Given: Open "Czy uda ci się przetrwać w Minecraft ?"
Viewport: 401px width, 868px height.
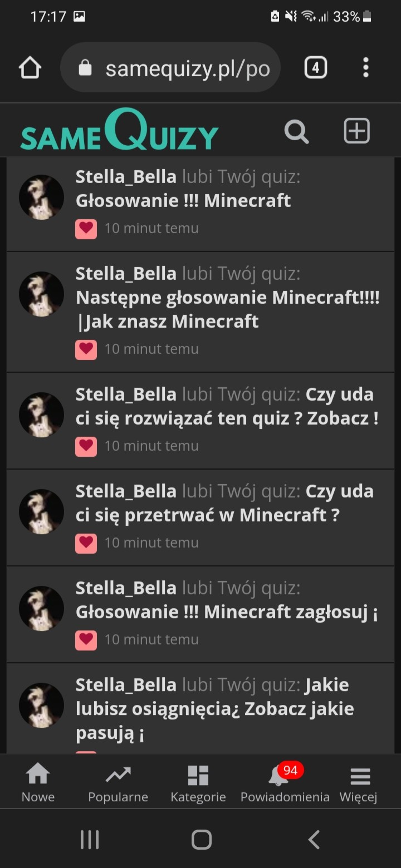Looking at the screenshot, I should (224, 503).
